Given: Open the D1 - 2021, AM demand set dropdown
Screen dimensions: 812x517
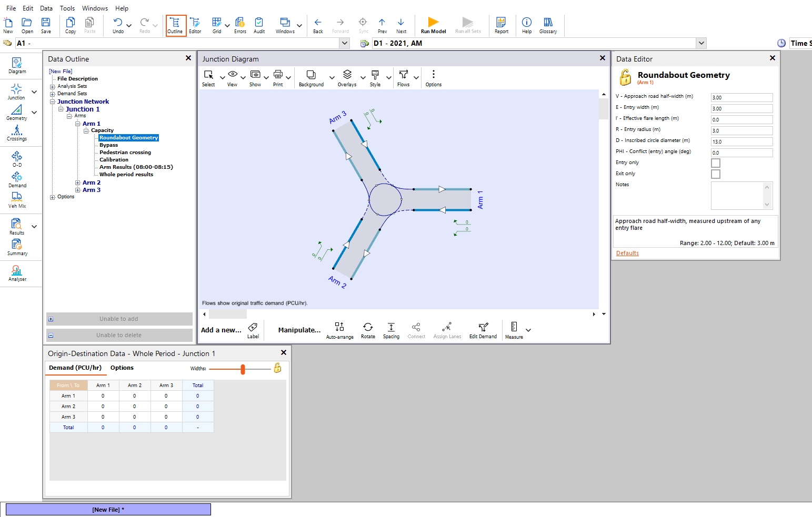Looking at the screenshot, I should (701, 43).
